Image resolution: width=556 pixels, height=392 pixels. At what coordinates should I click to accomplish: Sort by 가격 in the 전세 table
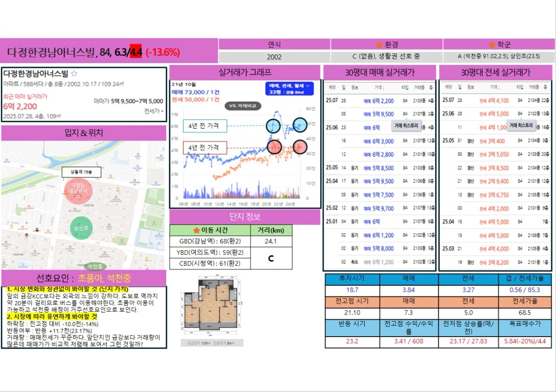(494, 87)
